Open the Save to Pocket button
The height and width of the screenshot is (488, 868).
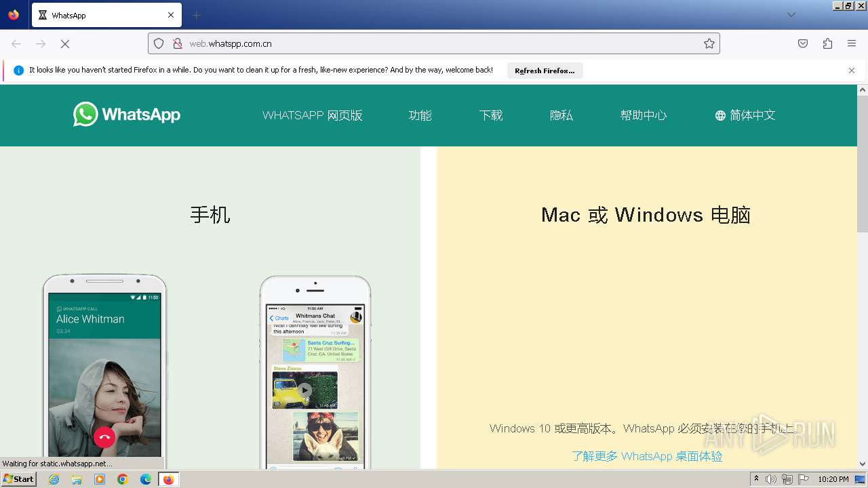(803, 43)
